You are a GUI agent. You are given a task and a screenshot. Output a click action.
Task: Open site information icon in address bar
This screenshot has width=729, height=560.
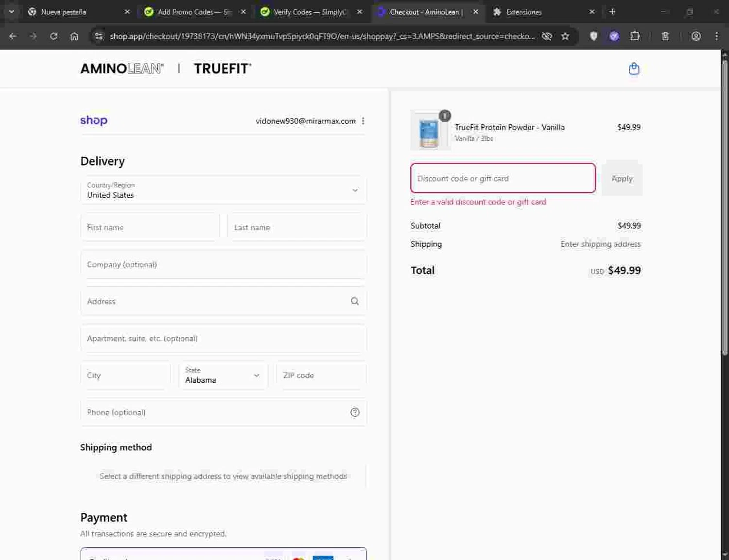(99, 36)
